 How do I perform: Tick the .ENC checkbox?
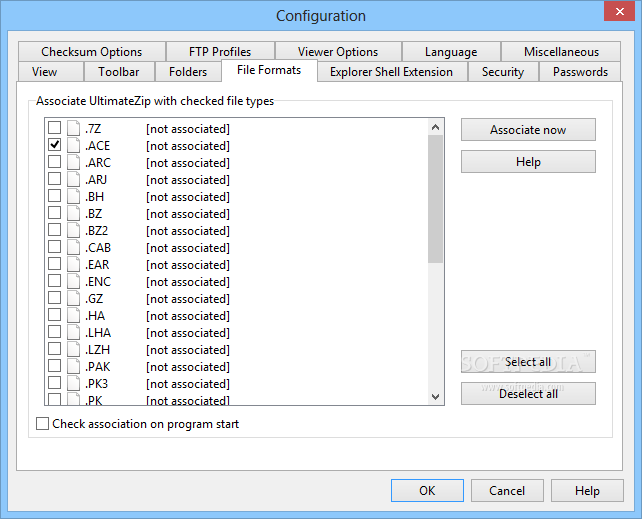54,280
